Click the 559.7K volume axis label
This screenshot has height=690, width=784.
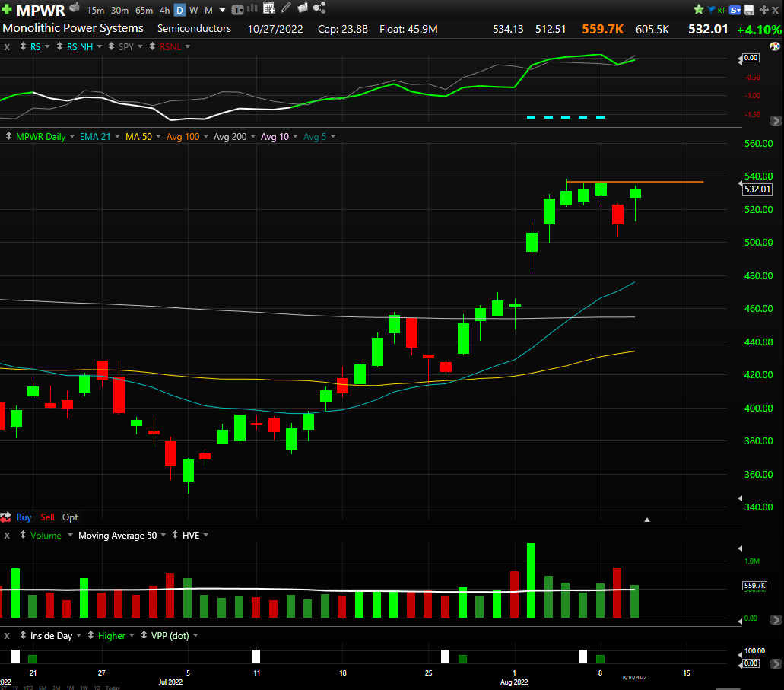755,586
